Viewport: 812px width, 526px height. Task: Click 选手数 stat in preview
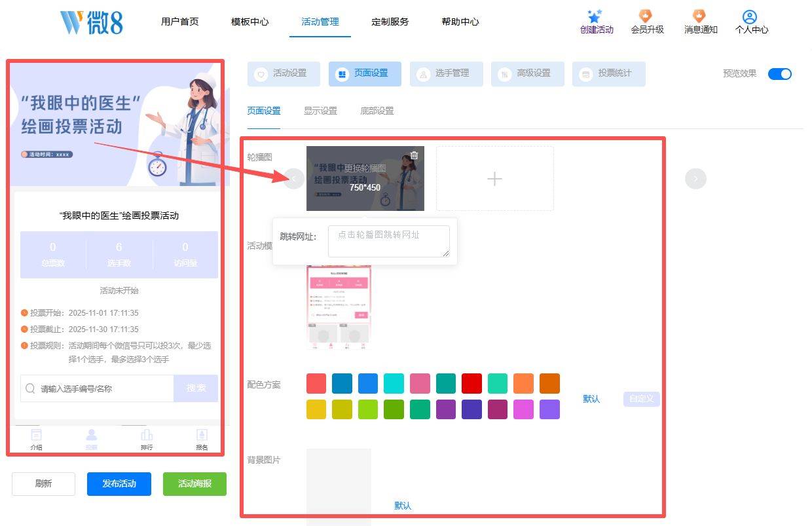119,255
